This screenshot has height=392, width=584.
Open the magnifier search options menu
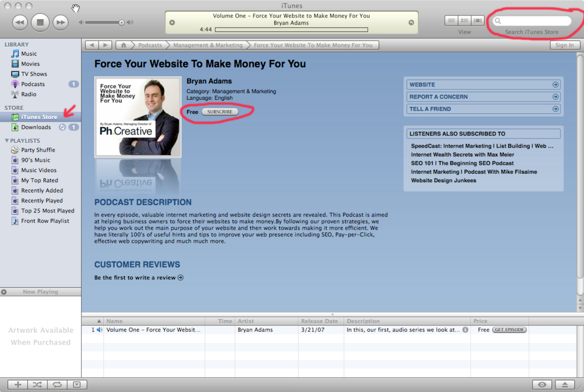[497, 21]
